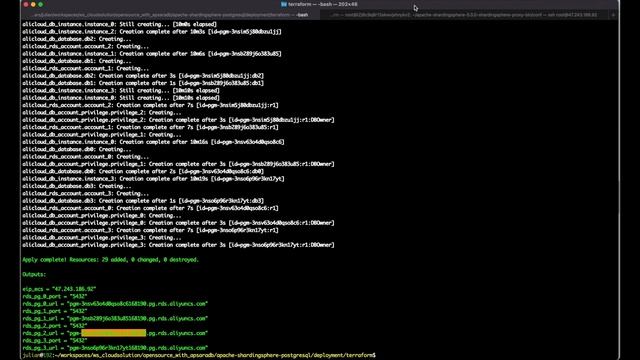Screen dimensions: 640x360
Task: Click the 'alicloud_db_database.db1: Creating...' line
Action: pyautogui.click(x=77, y=61)
